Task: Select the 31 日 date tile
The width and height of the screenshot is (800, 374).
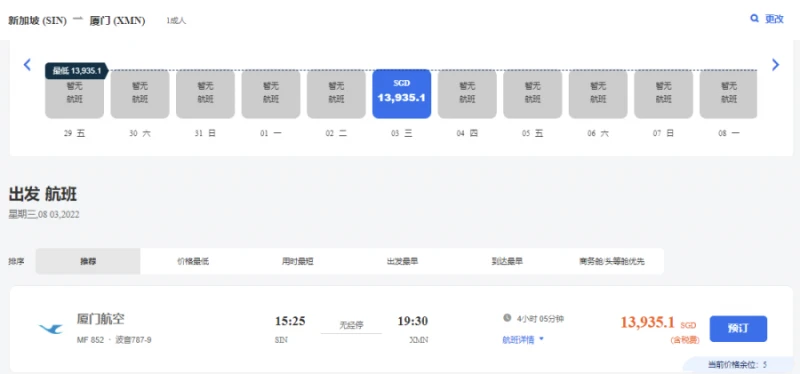Action: coord(205,94)
